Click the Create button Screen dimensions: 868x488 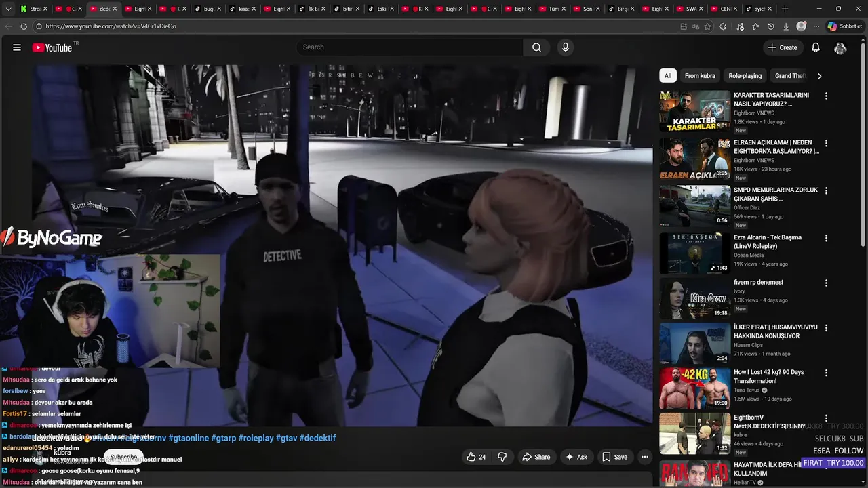pyautogui.click(x=782, y=47)
